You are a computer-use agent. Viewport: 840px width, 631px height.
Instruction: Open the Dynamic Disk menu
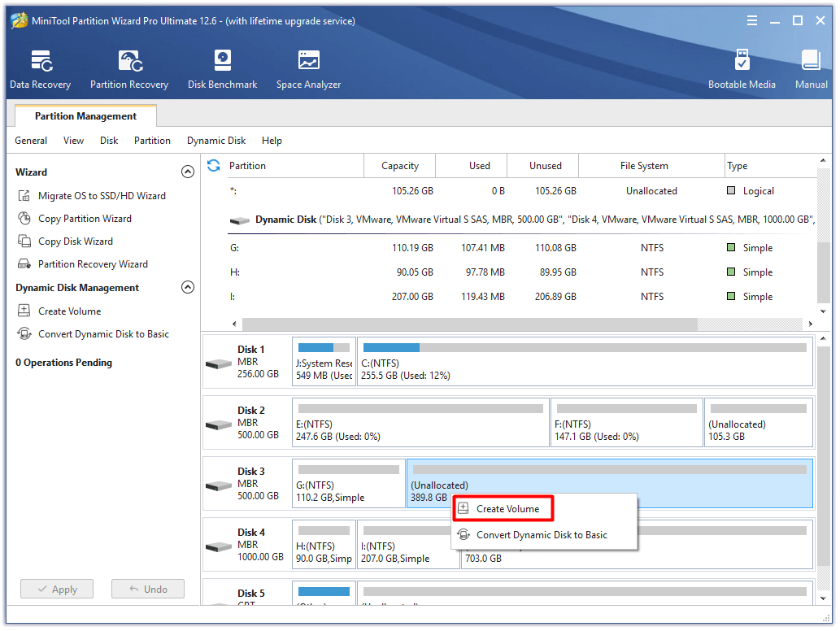(216, 141)
